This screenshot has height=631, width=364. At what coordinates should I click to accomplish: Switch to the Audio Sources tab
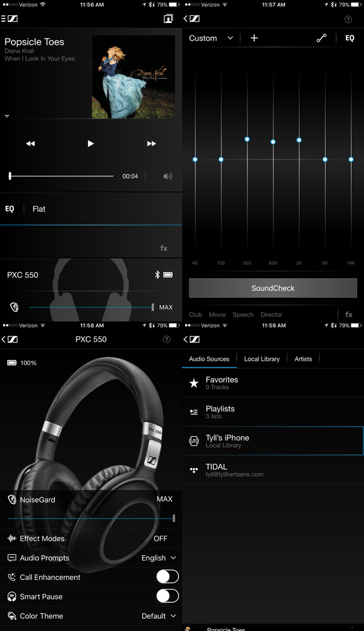point(209,359)
